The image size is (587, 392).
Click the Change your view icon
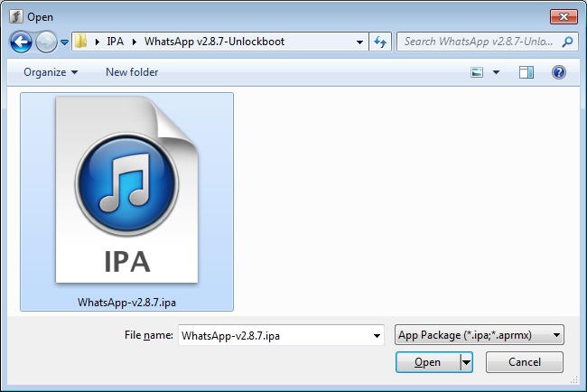click(477, 71)
